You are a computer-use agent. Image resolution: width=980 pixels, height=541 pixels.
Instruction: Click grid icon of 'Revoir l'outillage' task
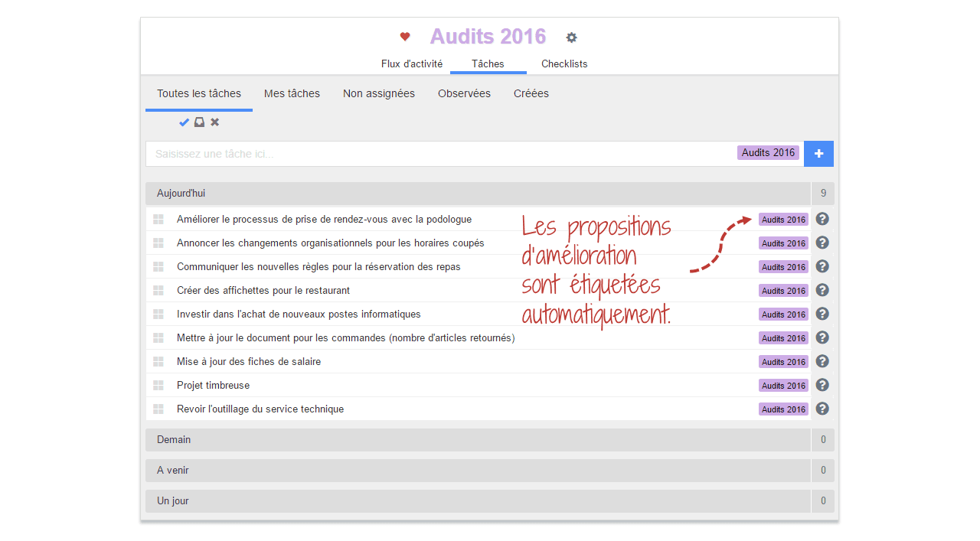(158, 409)
